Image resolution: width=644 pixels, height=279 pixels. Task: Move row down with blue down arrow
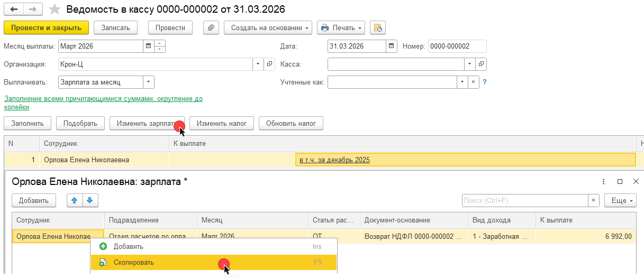(x=90, y=201)
